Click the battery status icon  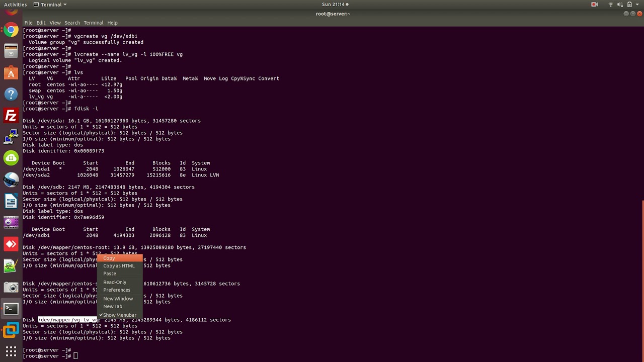[x=629, y=5]
